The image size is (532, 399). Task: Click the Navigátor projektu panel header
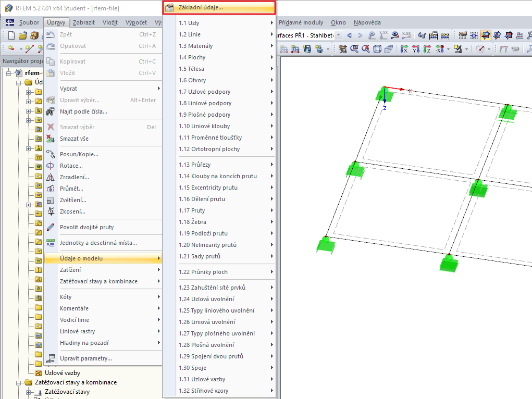pos(22,61)
